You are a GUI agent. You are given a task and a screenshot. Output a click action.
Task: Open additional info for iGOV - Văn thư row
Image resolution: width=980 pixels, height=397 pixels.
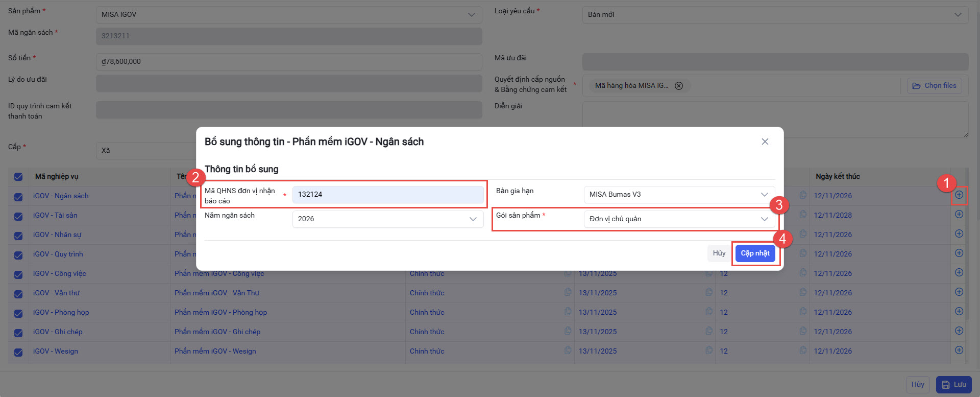tap(959, 292)
